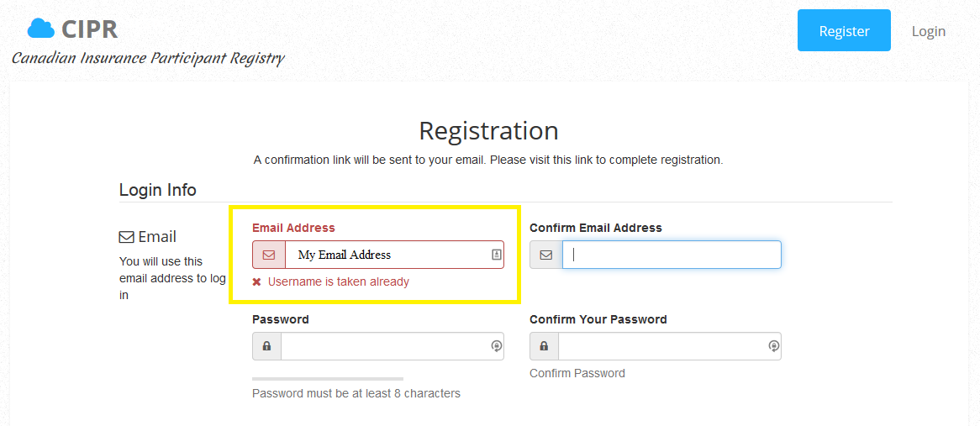The height and width of the screenshot is (426, 980).
Task: Click envelope icon in Confirm Email Address field
Action: pos(546,255)
